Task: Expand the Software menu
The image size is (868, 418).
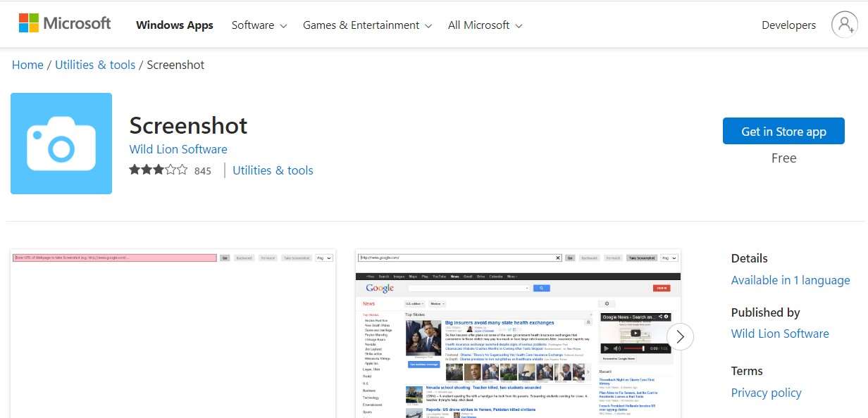Action: click(x=259, y=25)
